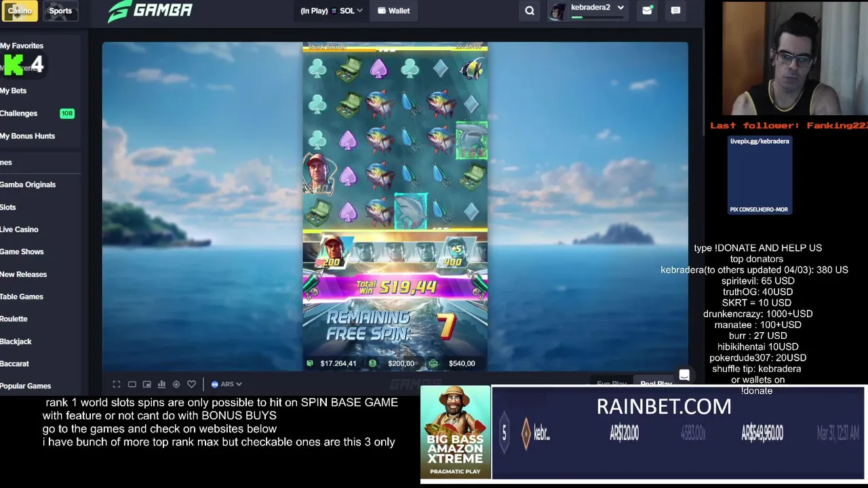Viewport: 868px width, 488px height.
Task: Switch to Fun Play mode
Action: point(612,384)
